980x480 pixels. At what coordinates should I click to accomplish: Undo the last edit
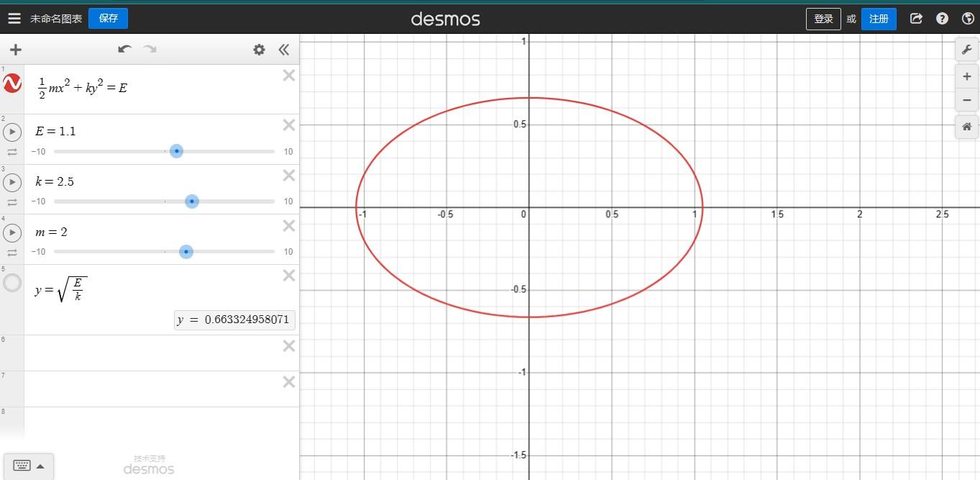pos(125,49)
